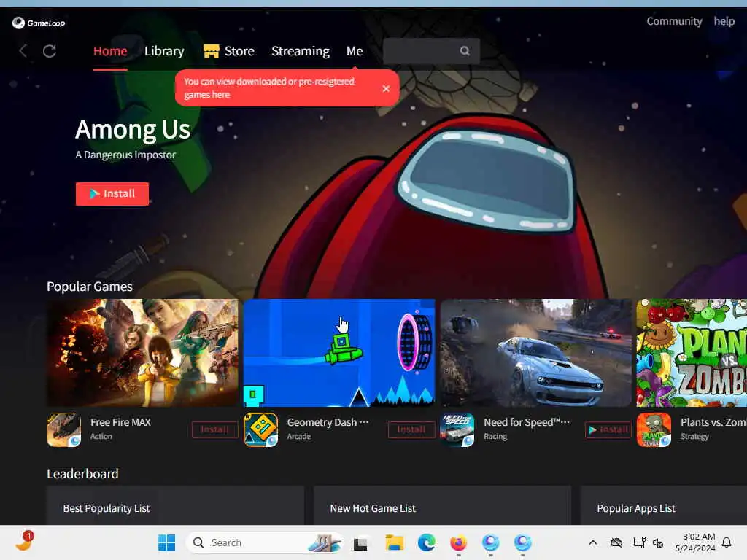This screenshot has width=747, height=560.
Task: Click the Need for Speed app icon
Action: coord(457,429)
